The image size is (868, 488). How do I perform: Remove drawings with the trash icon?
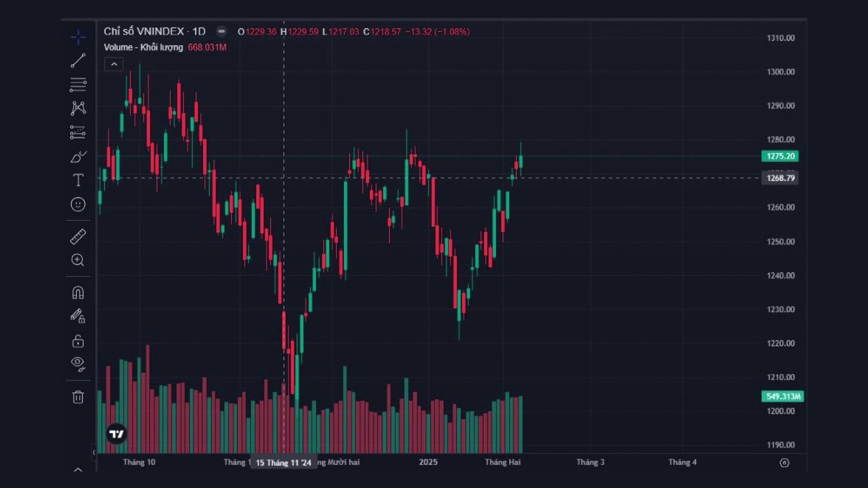(x=78, y=397)
